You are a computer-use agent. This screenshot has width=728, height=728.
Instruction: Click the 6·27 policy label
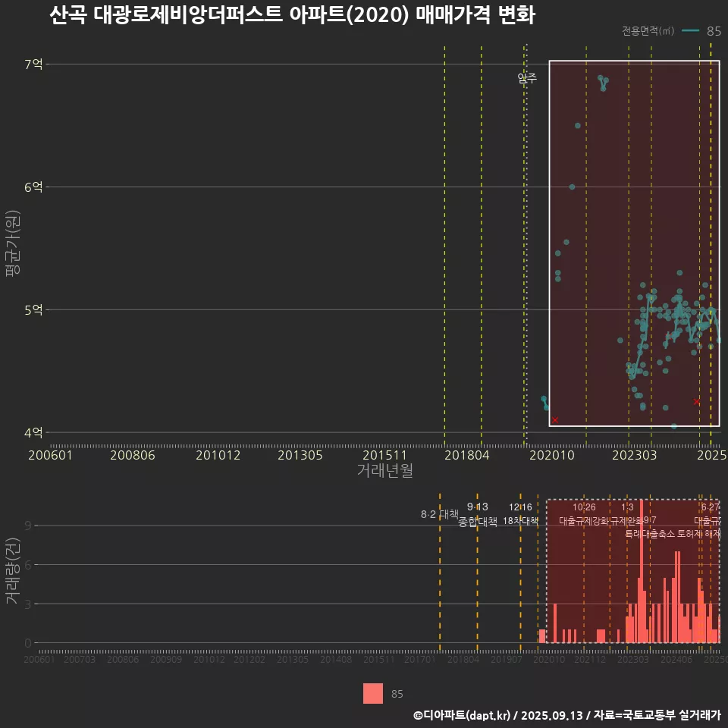coord(710,507)
